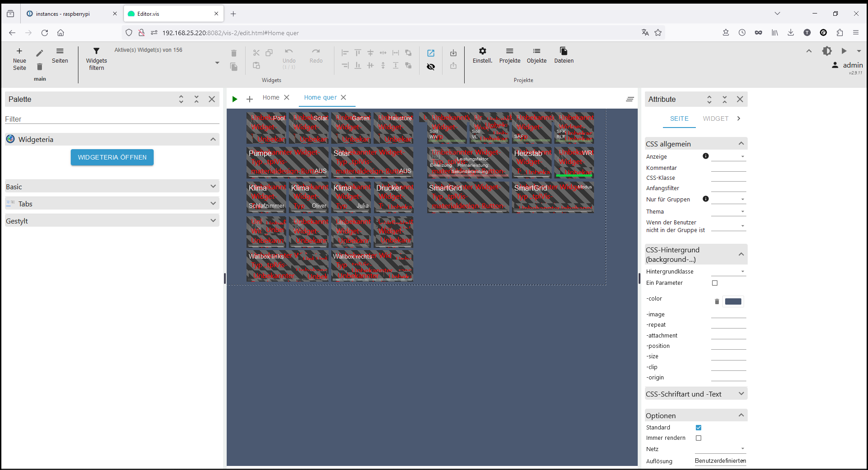Screen dimensions: 868x470
Task: Click the -image input field
Action: (729, 314)
